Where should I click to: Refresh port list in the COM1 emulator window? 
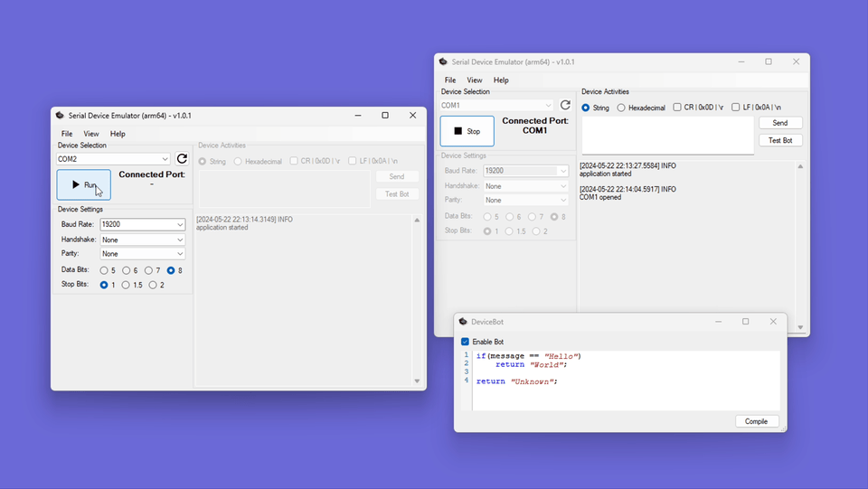[565, 105]
